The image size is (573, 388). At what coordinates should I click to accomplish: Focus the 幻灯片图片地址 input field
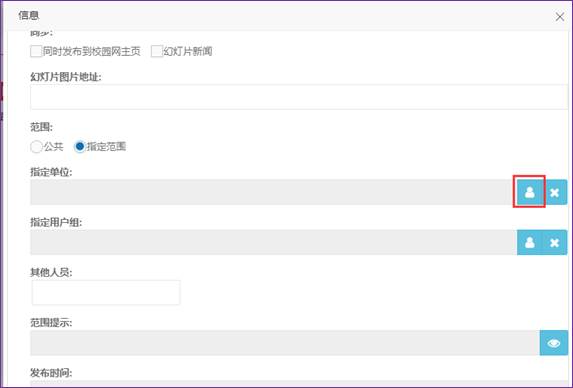coord(299,97)
